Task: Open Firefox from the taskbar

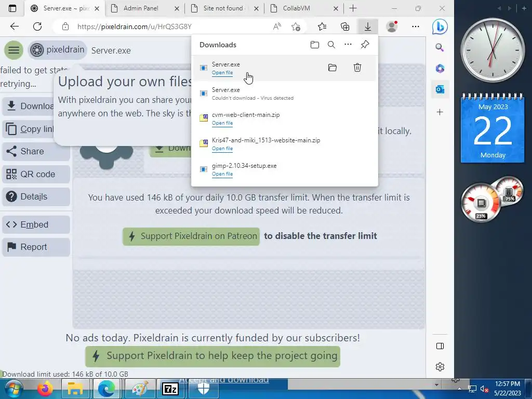Action: pyautogui.click(x=45, y=389)
